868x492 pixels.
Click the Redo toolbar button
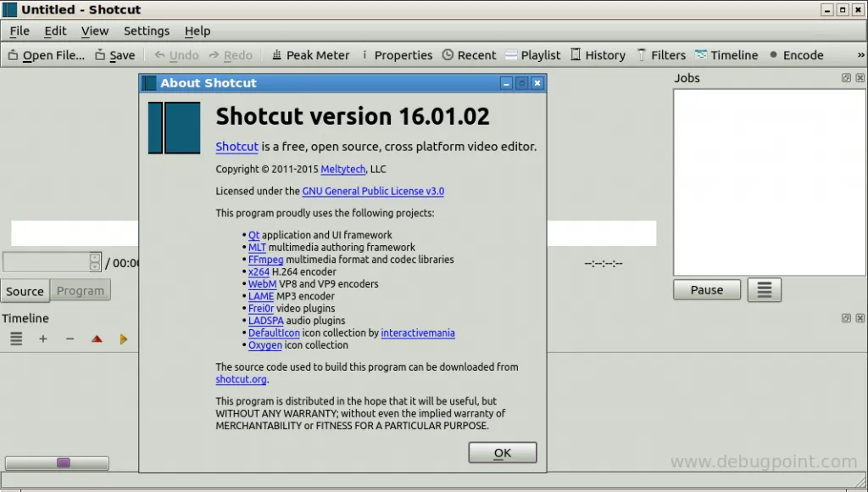tap(231, 55)
